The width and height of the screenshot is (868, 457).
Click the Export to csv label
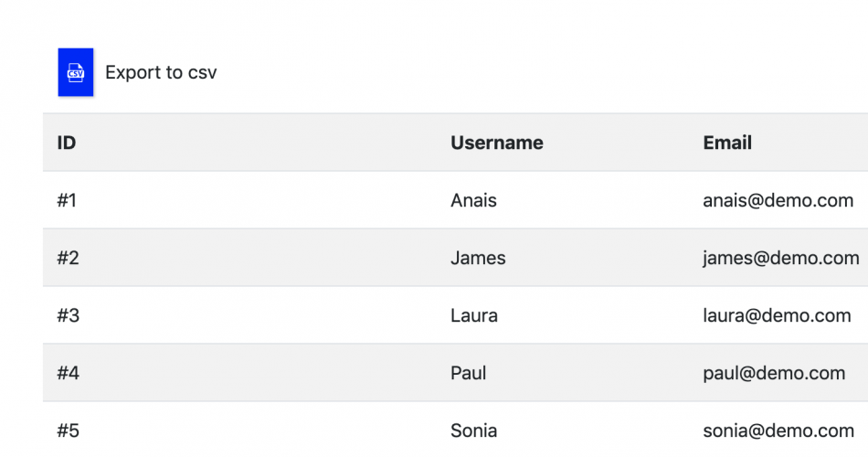[x=161, y=72]
